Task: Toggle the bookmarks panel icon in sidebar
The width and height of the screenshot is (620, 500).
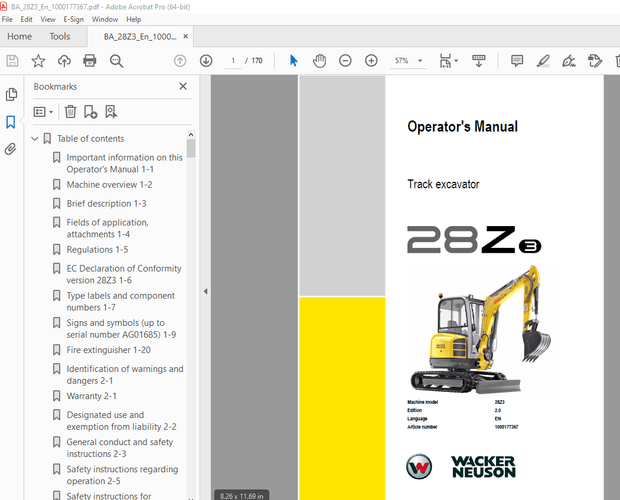Action: [11, 122]
